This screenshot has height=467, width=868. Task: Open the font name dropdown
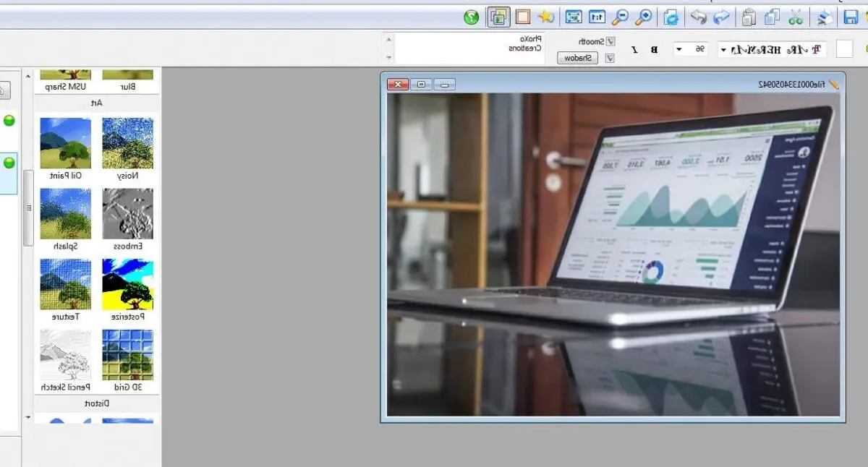(723, 49)
